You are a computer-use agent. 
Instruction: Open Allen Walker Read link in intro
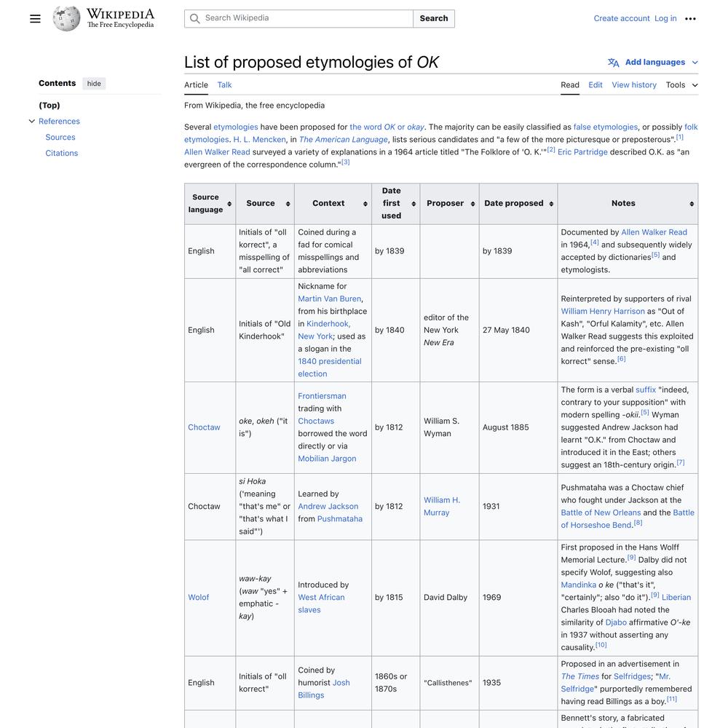tap(217, 152)
